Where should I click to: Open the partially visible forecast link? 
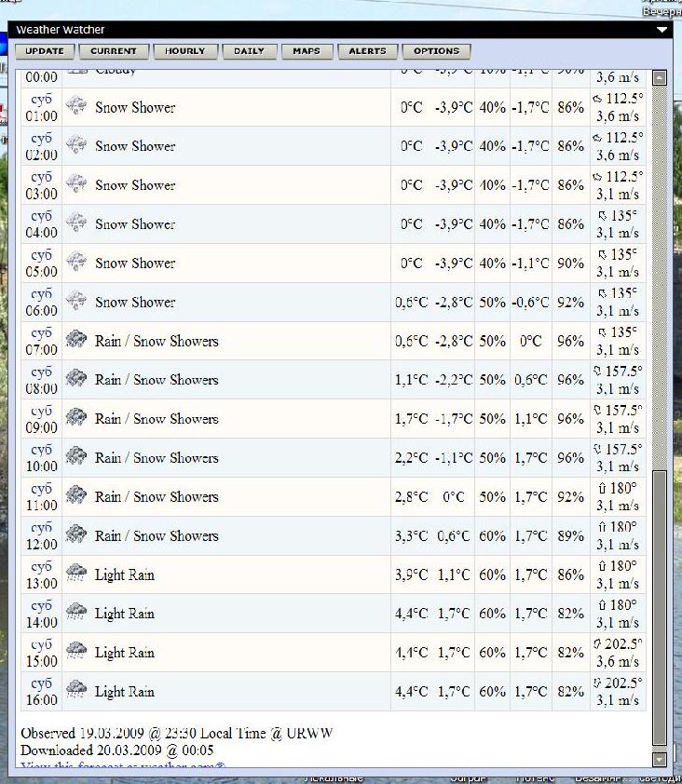tap(123, 765)
